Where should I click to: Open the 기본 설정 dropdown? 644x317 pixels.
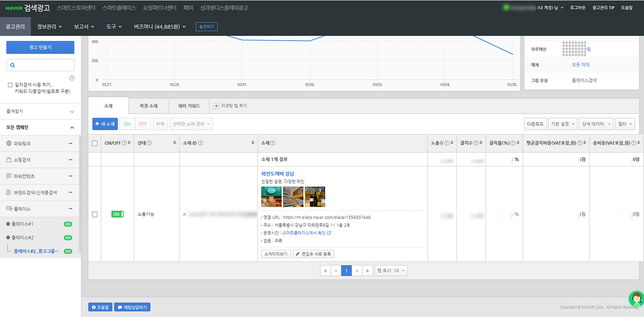tap(562, 124)
